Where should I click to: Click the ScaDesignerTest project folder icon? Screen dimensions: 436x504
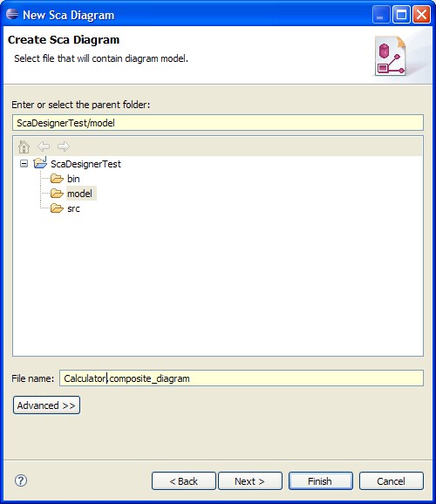point(40,163)
